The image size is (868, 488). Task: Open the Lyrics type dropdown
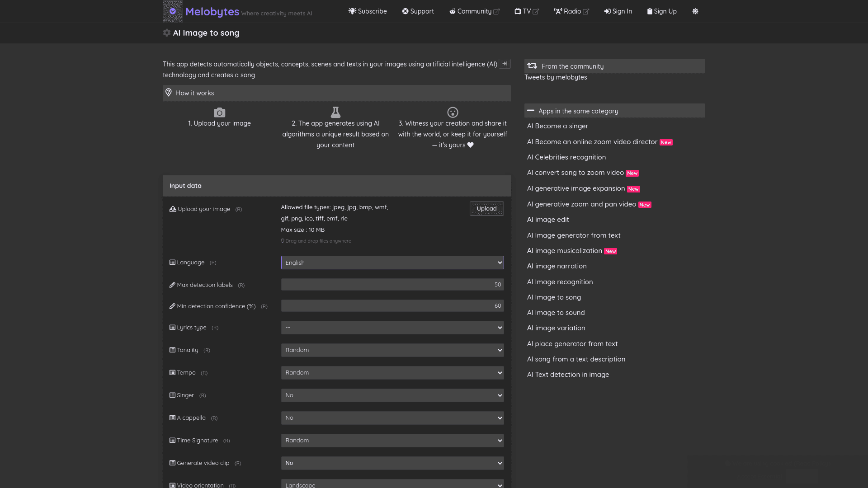(x=392, y=328)
